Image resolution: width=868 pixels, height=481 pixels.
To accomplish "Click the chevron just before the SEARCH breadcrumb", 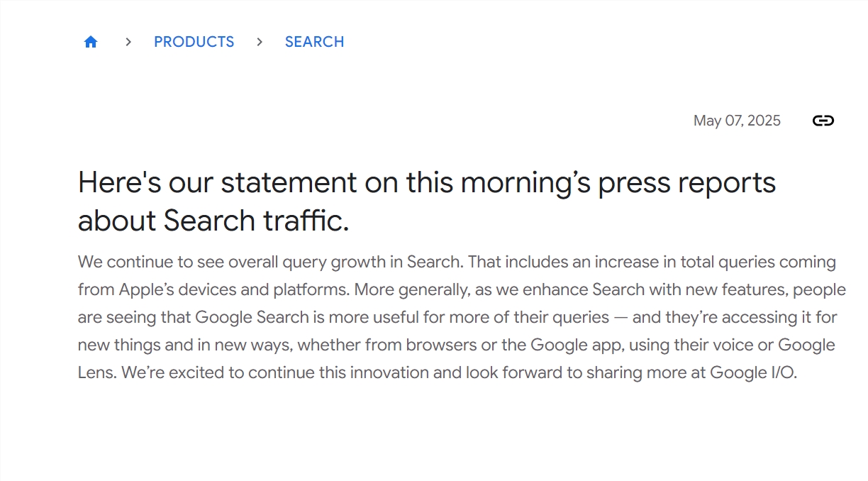I will pyautogui.click(x=260, y=42).
